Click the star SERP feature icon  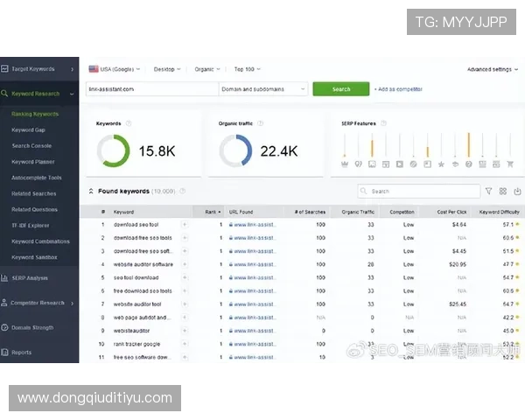coord(441,164)
